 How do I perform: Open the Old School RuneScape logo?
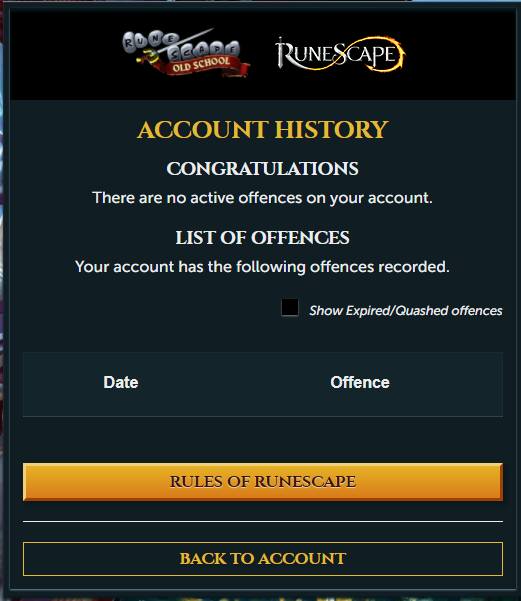[186, 53]
